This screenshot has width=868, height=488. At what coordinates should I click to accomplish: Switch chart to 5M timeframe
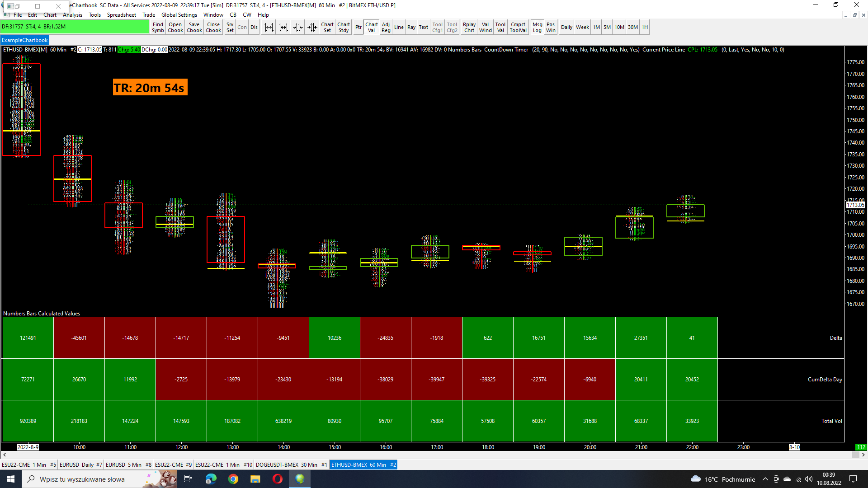click(x=607, y=28)
